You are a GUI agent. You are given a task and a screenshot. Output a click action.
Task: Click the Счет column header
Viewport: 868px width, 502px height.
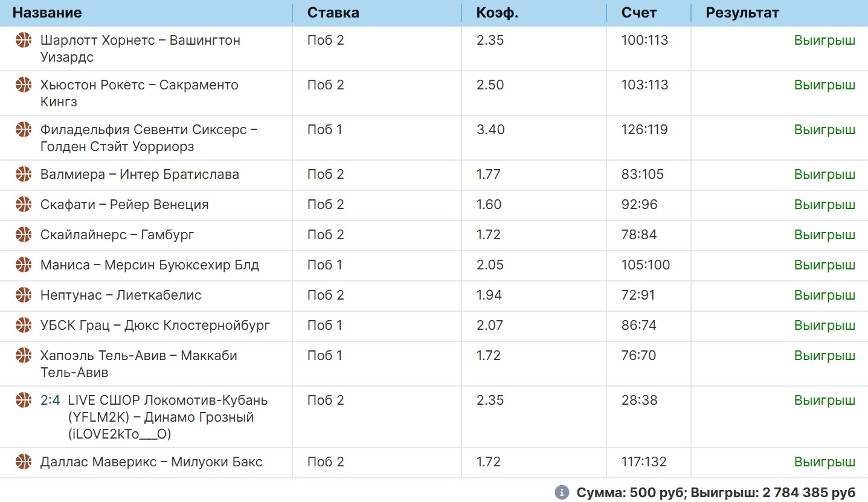coord(639,13)
